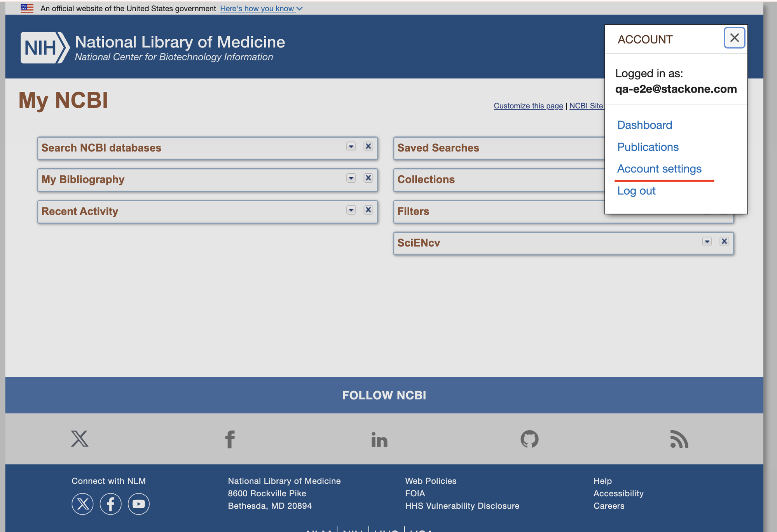Open NCBI's X (Twitter) page icon
The image size is (777, 532).
tap(80, 439)
